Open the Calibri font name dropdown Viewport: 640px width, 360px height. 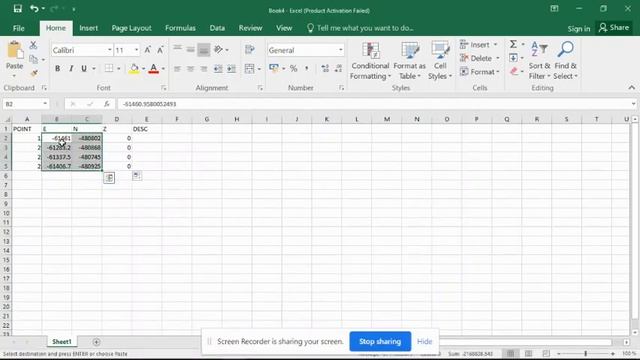pos(109,50)
